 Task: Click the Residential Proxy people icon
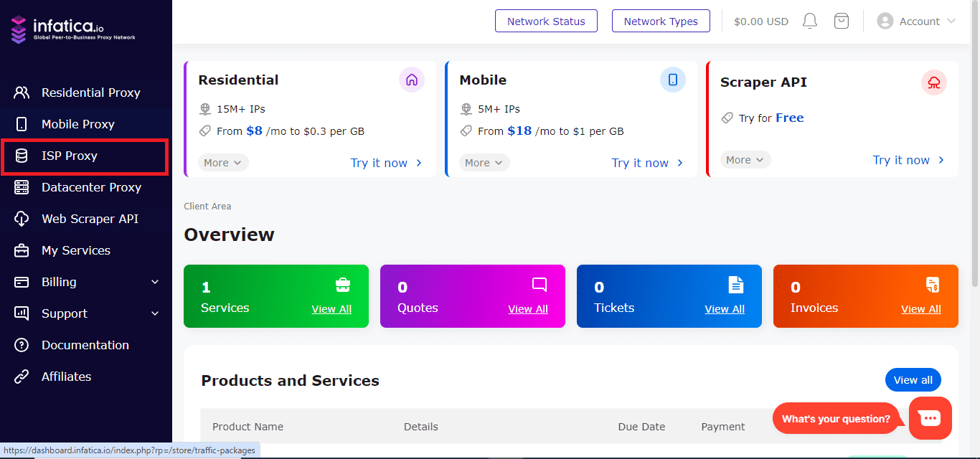coord(22,93)
